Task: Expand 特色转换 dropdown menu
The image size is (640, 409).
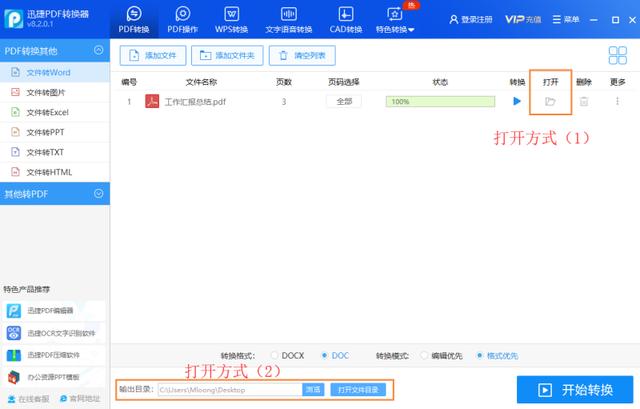Action: point(395,19)
